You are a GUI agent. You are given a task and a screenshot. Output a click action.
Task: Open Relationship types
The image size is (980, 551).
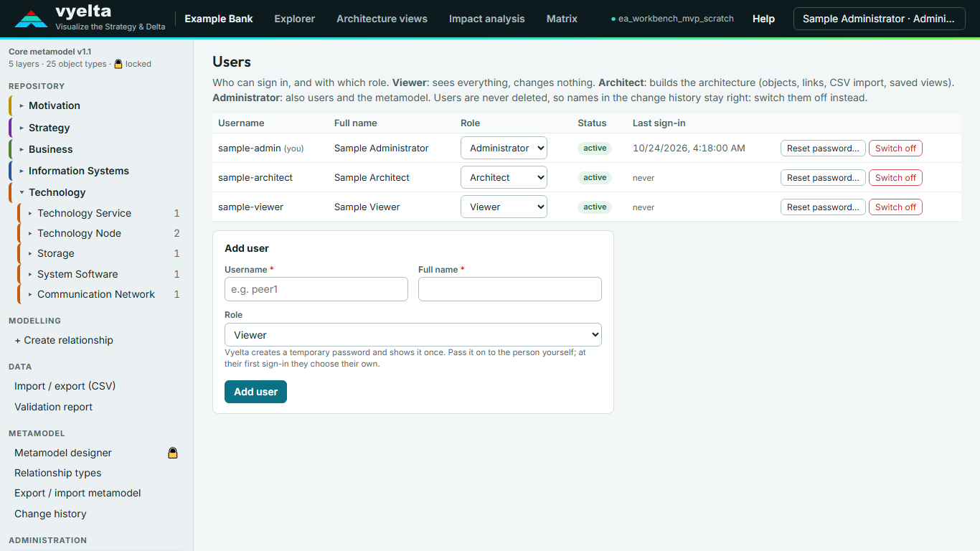(x=58, y=473)
